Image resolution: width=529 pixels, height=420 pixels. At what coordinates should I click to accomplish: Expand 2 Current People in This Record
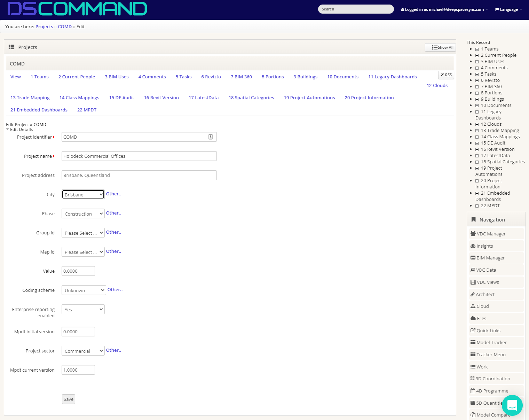click(477, 55)
